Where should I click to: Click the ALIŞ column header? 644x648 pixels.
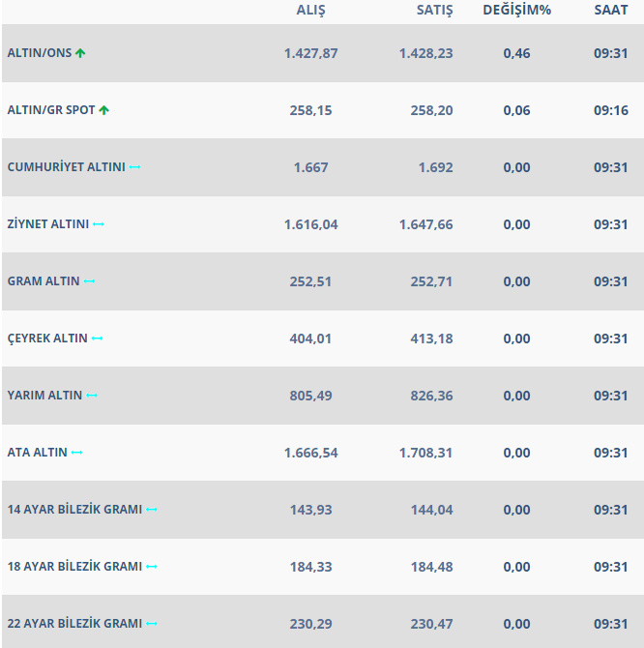pyautogui.click(x=310, y=10)
